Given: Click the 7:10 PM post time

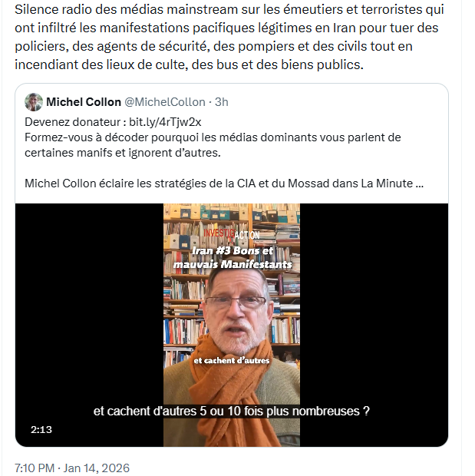Looking at the screenshot, I should 35,468.
